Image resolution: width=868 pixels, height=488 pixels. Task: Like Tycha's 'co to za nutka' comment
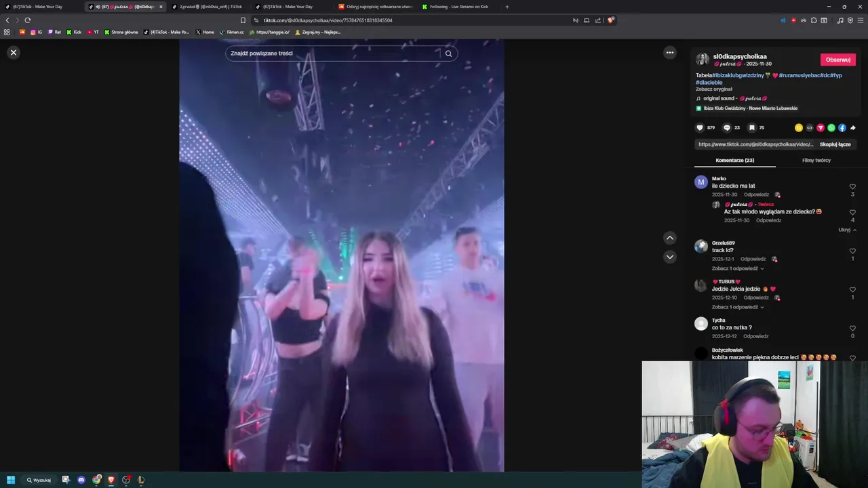[x=852, y=328]
